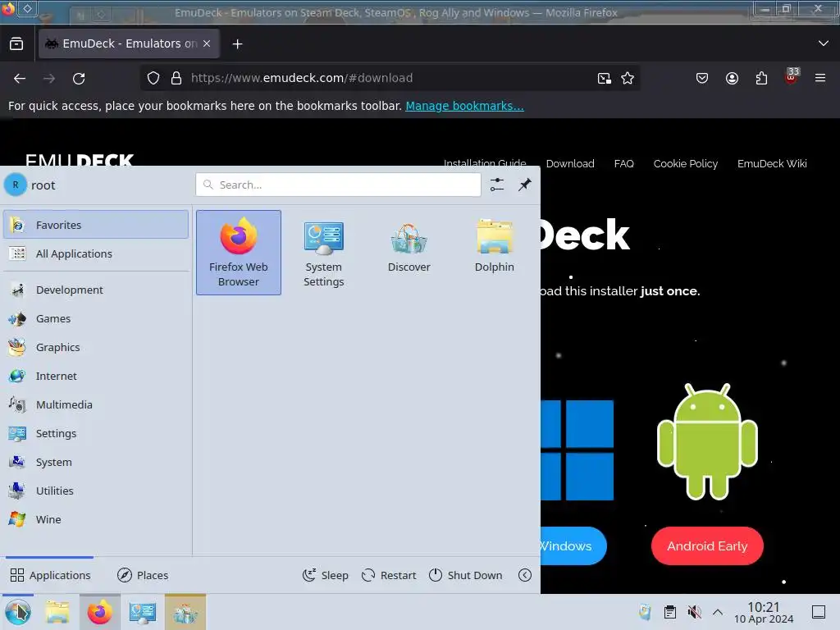Screen dimensions: 840x630
Task: Open Dolphin from the taskbar
Action: pyautogui.click(x=57, y=612)
